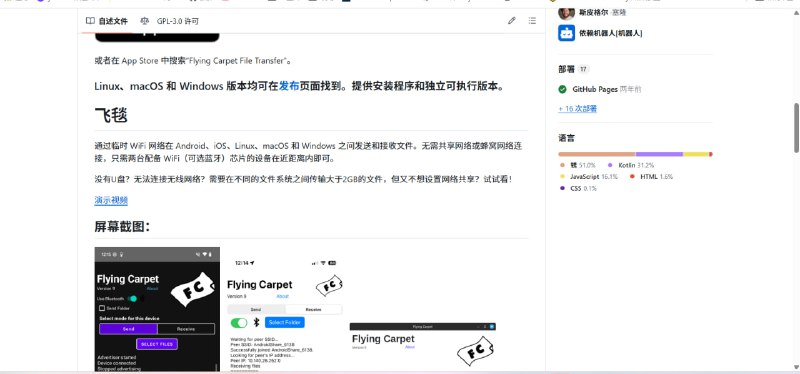Toggle green switch in iOS screenshot

[239, 322]
